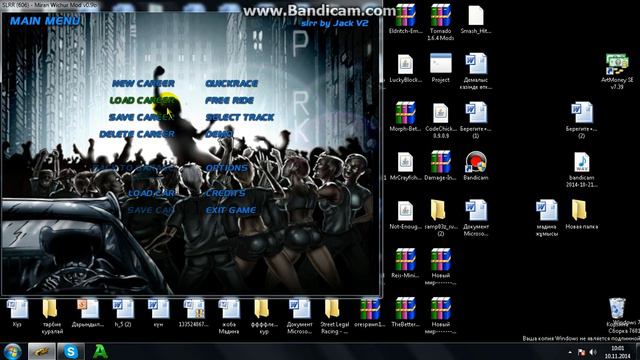The image size is (640, 360).
Task: Open the TheBetter archive icon
Action: coord(405,309)
